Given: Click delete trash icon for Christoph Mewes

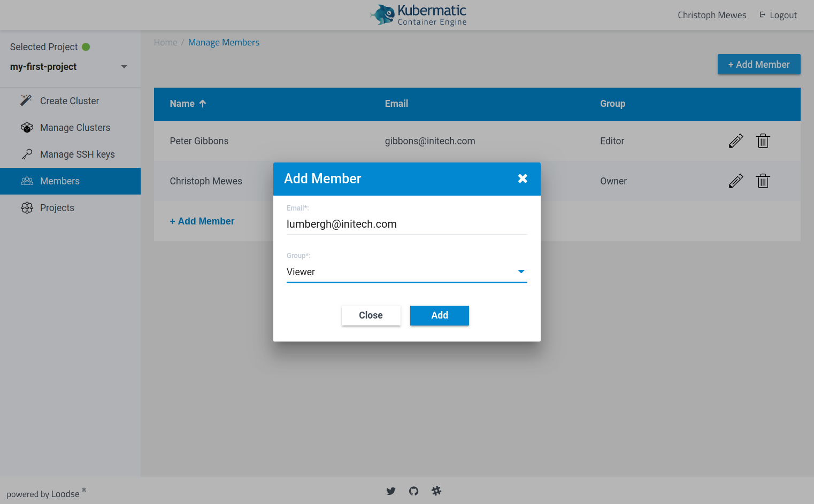Looking at the screenshot, I should tap(763, 181).
